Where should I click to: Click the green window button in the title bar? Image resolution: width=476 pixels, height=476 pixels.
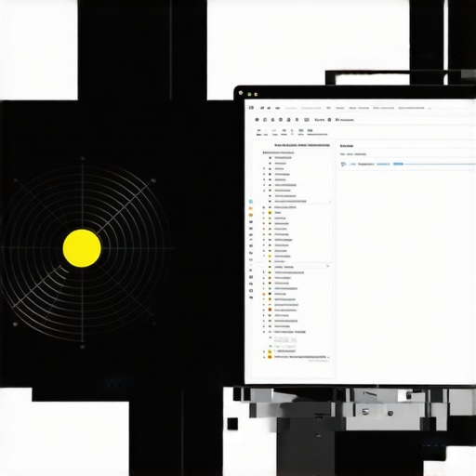[249, 94]
